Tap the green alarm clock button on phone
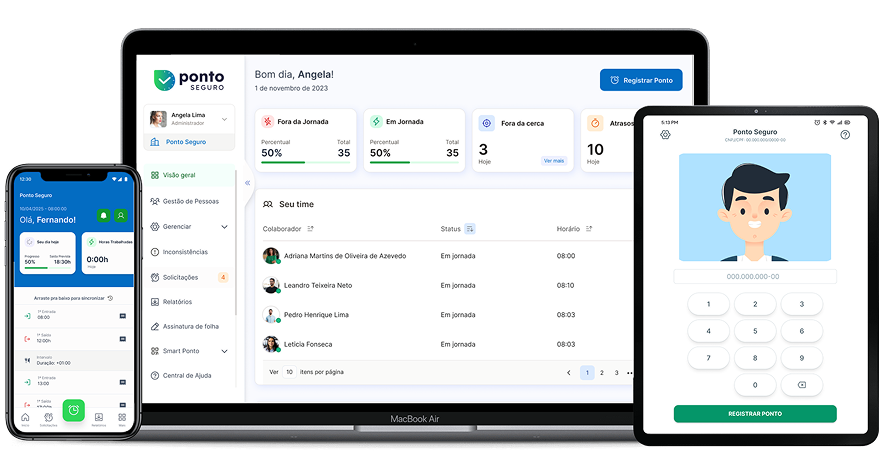This screenshot has width=879, height=453. click(x=73, y=410)
